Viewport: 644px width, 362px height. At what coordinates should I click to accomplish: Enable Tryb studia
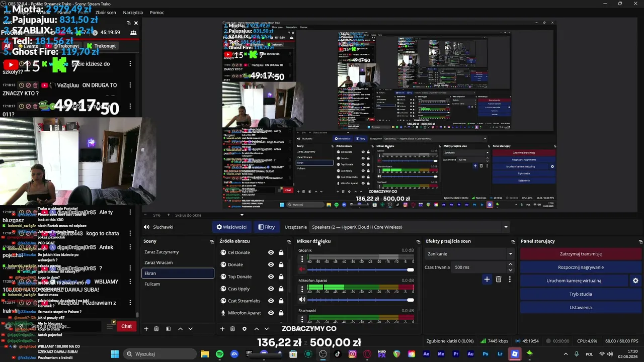point(581,294)
